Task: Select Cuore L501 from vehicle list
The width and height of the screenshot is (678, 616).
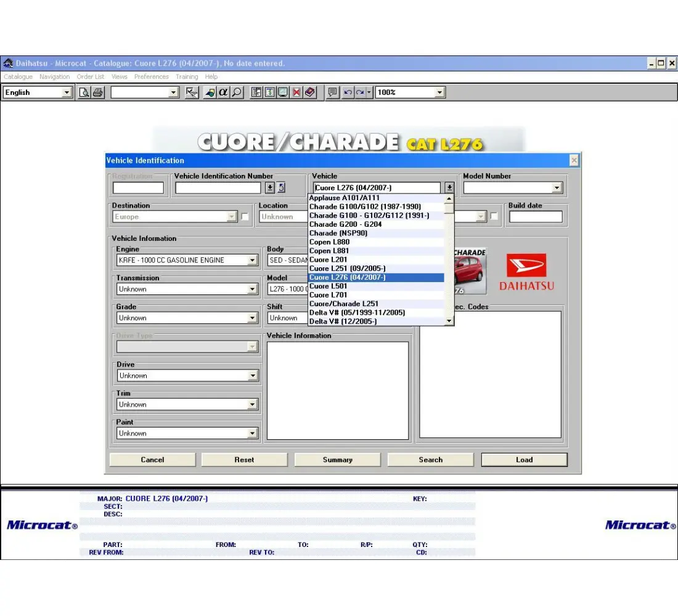Action: coord(376,286)
